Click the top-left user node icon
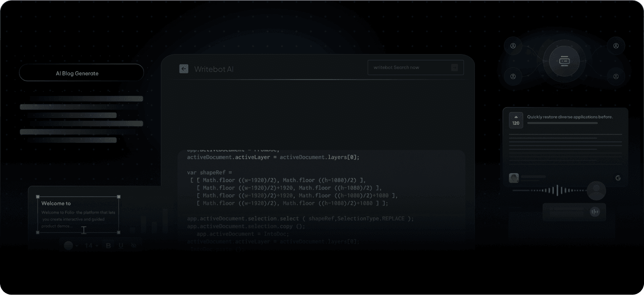The height and width of the screenshot is (295, 644). click(x=513, y=46)
